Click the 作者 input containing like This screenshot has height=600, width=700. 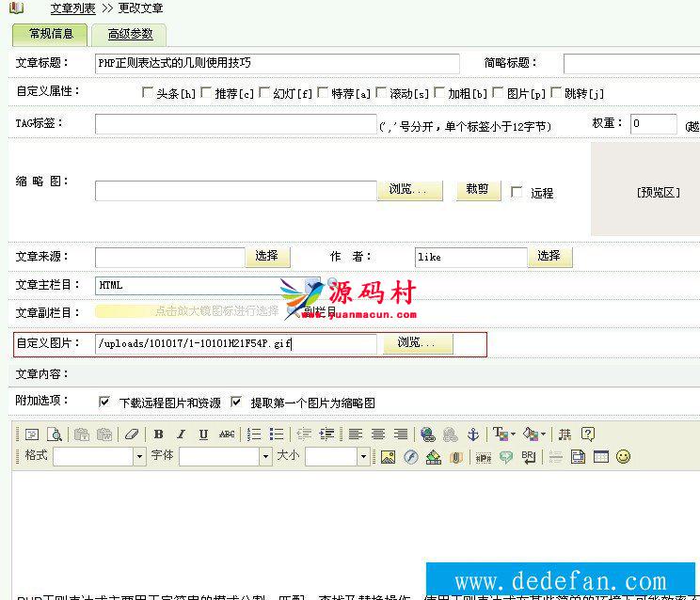click(x=471, y=258)
